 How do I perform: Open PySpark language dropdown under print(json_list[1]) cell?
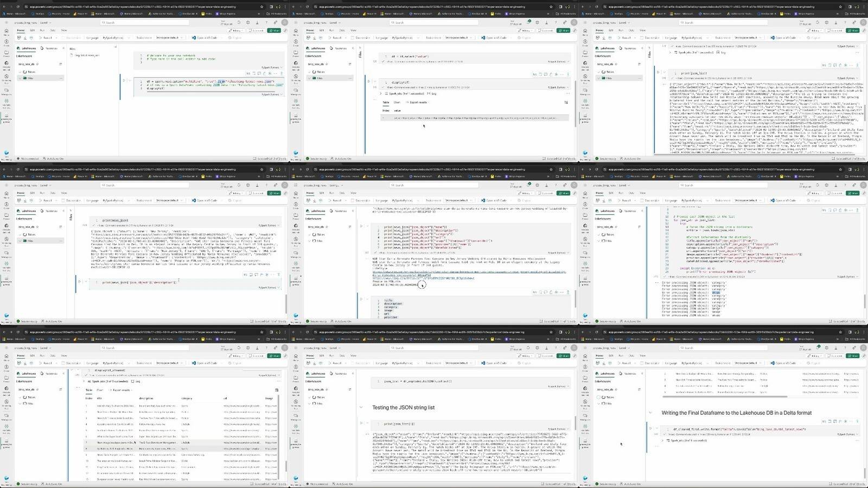(x=558, y=429)
